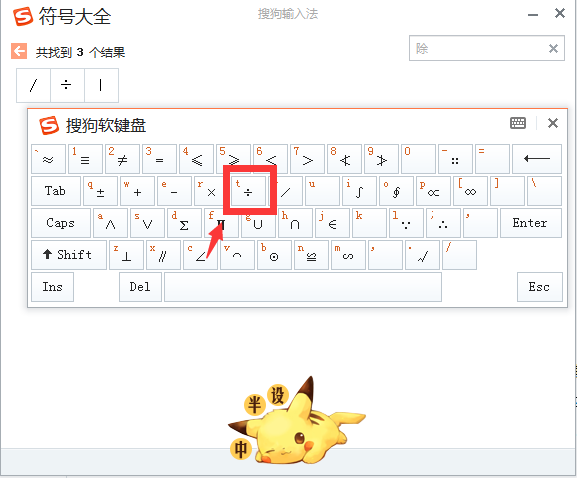Clear the search field with its X

553,48
